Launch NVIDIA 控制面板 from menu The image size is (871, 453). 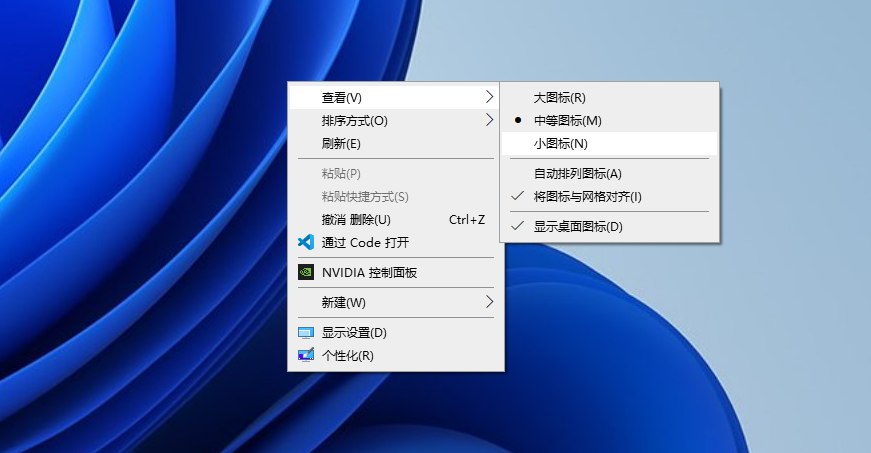[x=396, y=273]
